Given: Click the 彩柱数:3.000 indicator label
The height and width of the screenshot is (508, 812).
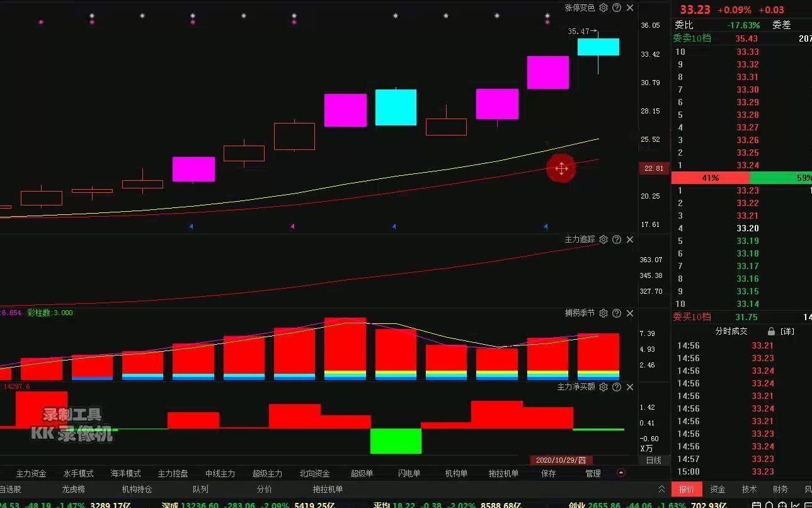Looking at the screenshot, I should pos(50,313).
